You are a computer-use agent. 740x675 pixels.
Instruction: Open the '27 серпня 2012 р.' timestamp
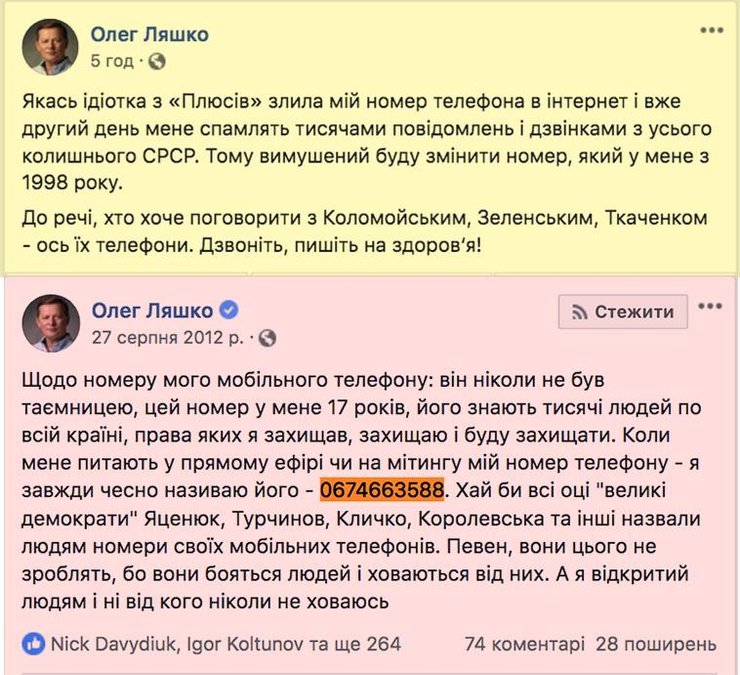pos(170,338)
